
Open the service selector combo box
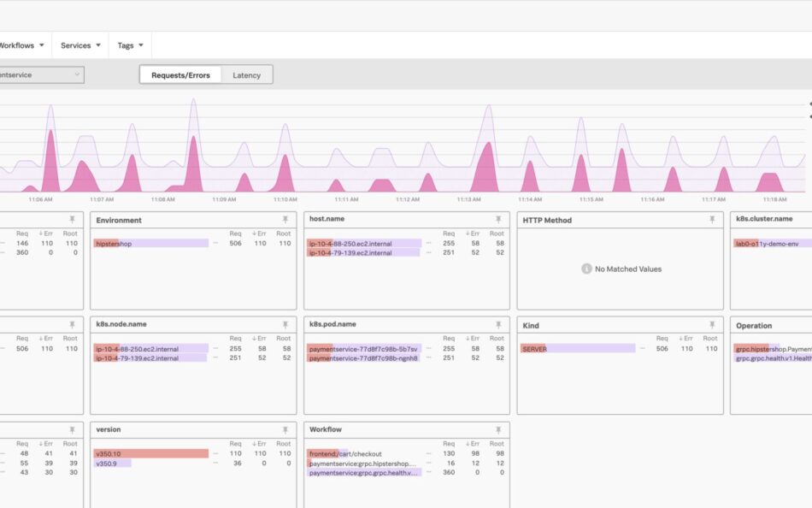click(40, 75)
